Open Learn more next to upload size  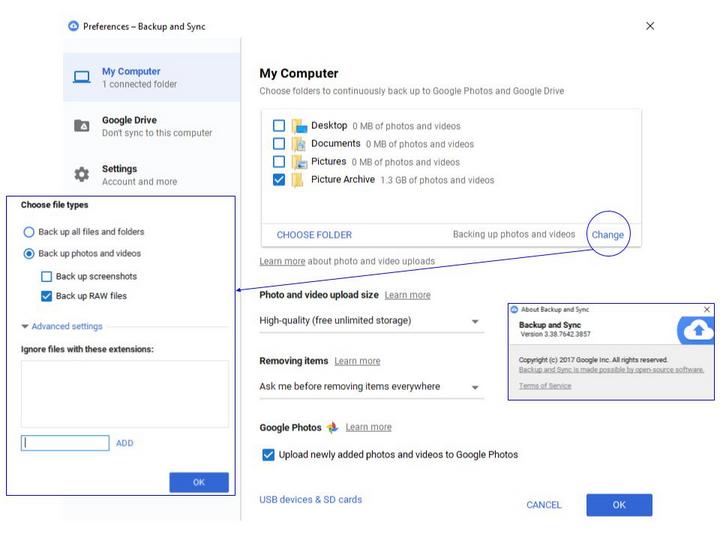click(408, 295)
